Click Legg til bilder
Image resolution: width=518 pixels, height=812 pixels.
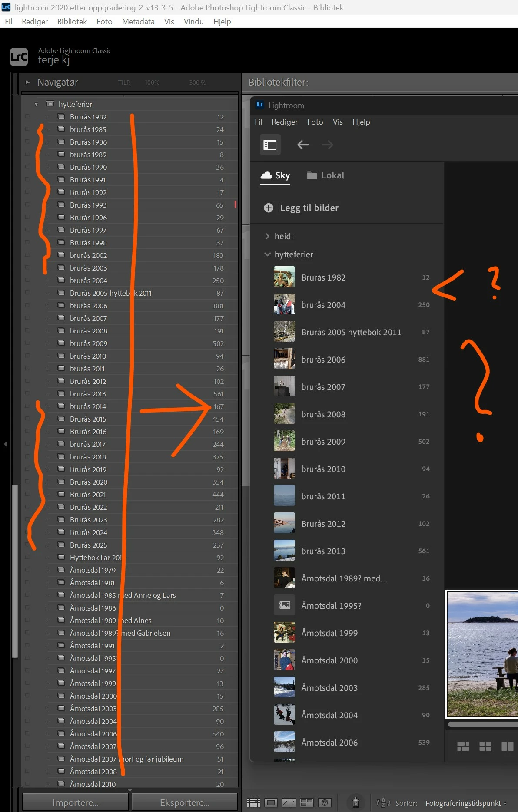pos(309,208)
